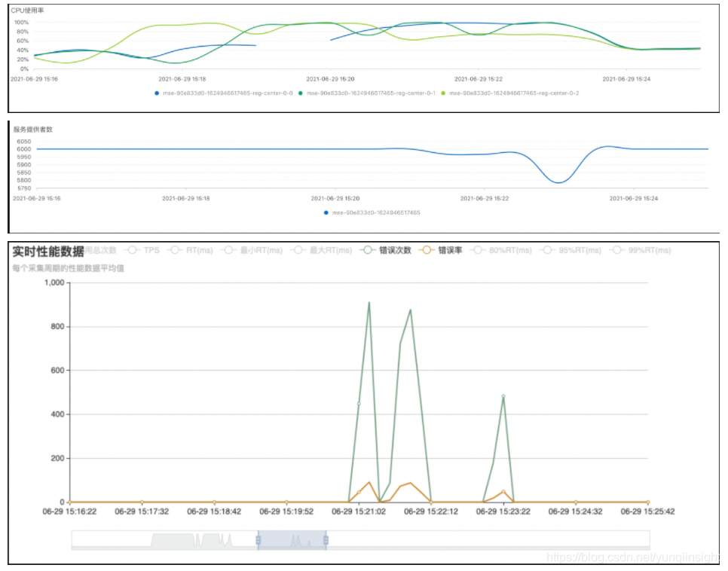Toggle the 最大RT(ms) legend series

pos(323,250)
